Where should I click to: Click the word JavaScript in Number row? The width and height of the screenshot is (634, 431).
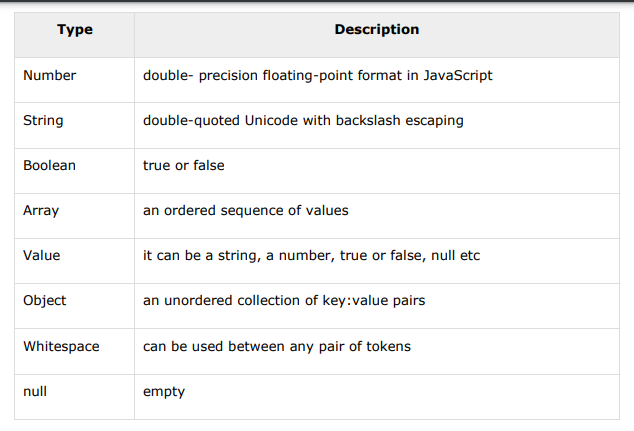[457, 75]
